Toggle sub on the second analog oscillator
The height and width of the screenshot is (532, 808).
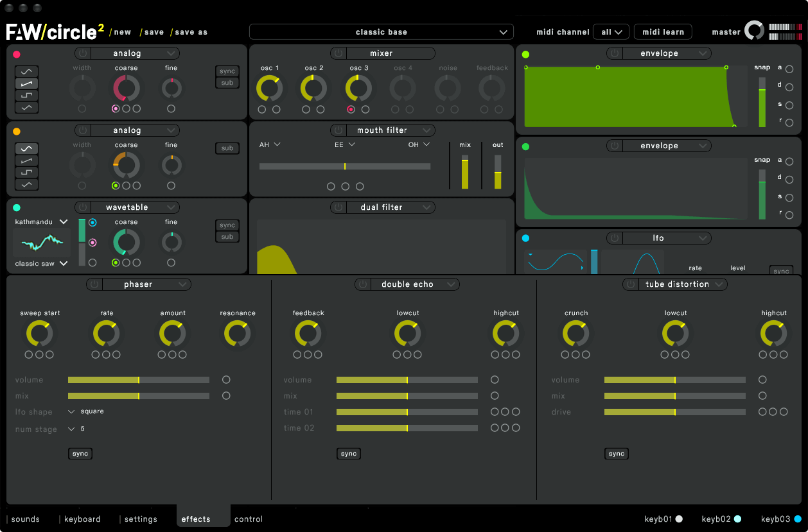pyautogui.click(x=227, y=148)
